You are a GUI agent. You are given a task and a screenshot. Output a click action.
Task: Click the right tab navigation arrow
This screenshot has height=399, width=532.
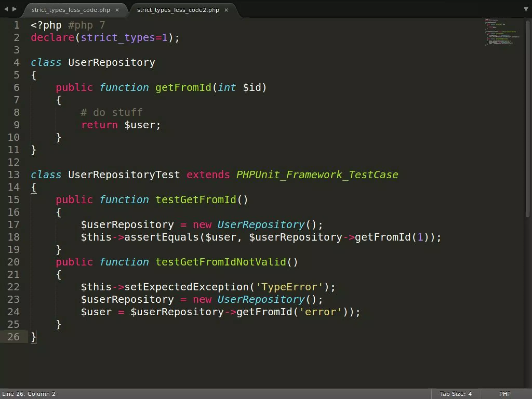pyautogui.click(x=15, y=9)
